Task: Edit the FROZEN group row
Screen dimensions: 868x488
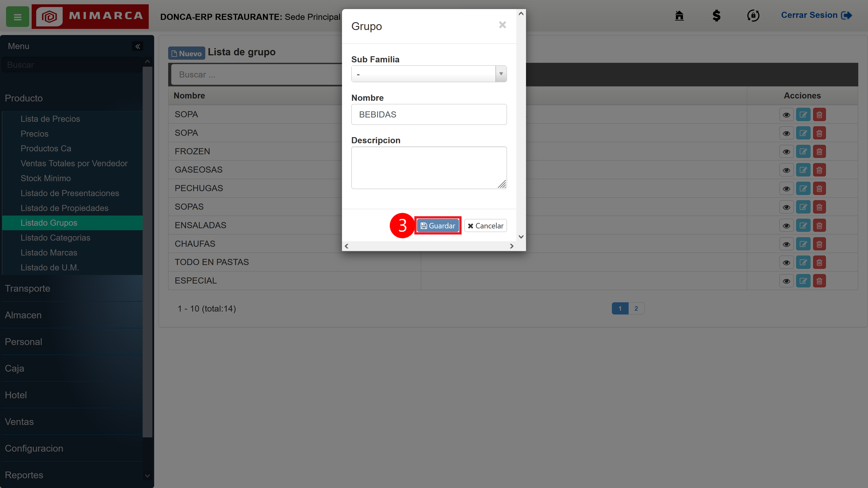Action: [803, 152]
